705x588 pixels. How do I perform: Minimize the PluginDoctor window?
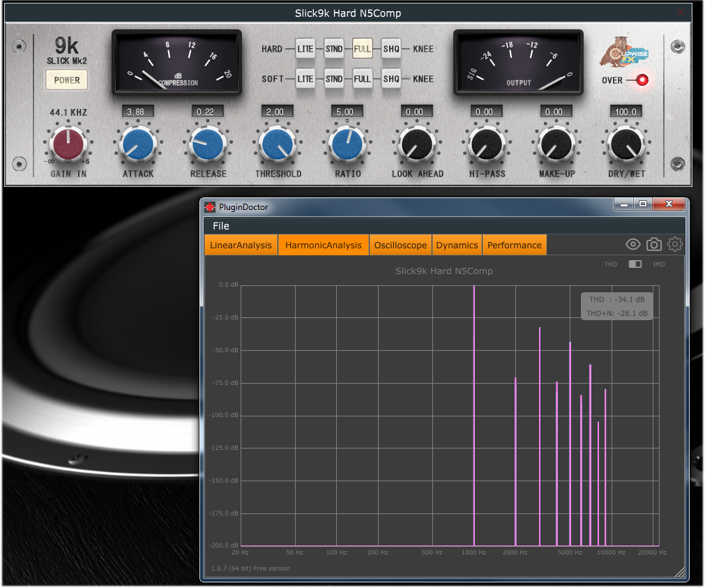623,204
